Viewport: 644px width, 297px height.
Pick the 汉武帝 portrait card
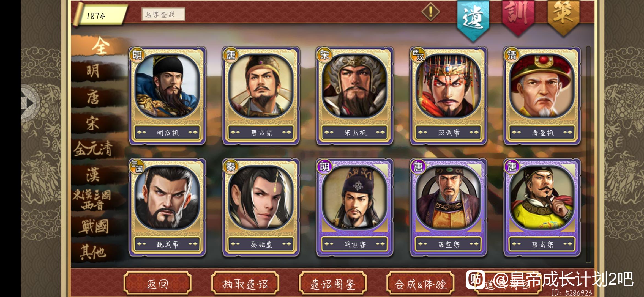[x=448, y=95]
